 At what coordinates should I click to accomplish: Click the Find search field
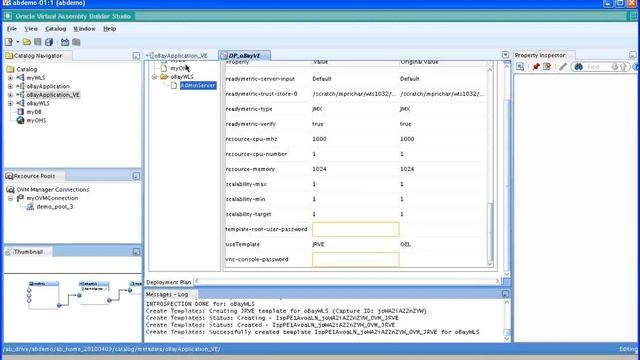[x=597, y=67]
